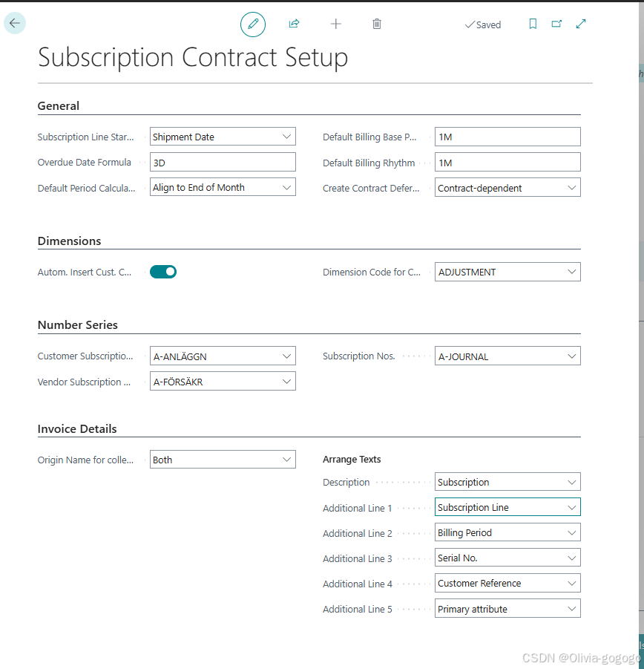Expand to full screen with arrow icon
This screenshot has width=644, height=669.
coord(580,24)
